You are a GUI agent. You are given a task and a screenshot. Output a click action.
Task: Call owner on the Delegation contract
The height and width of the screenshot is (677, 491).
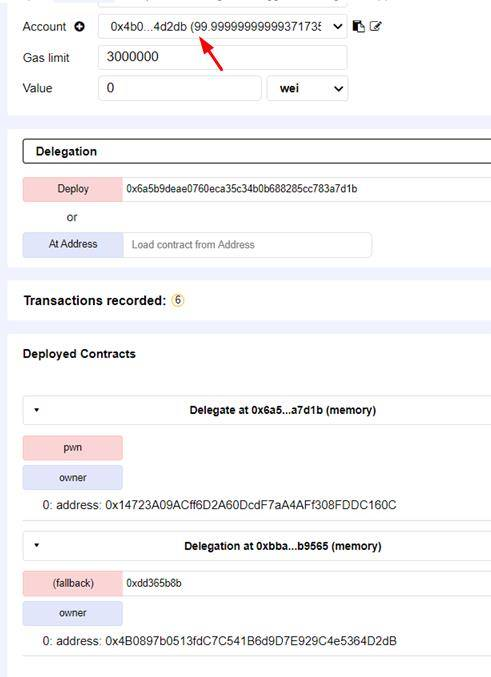(x=73, y=613)
